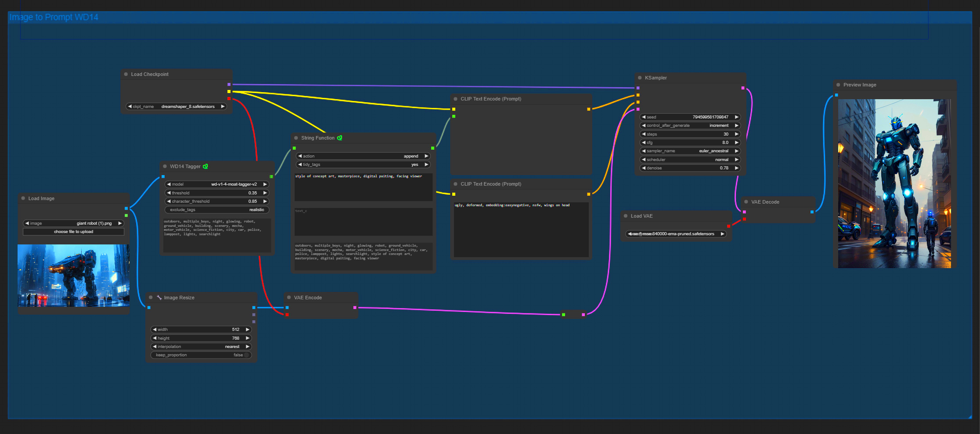
Task: Open the control_after_generate dropdown set to increment
Action: coord(690,126)
